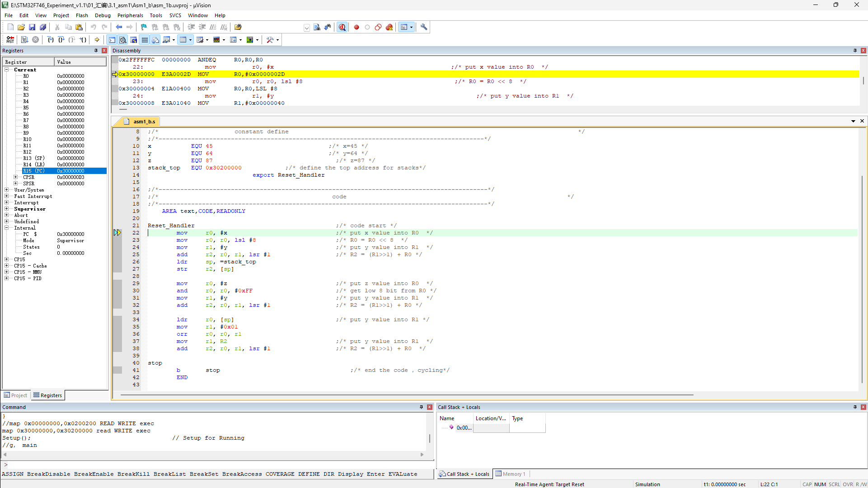Click the Step Into braces icon
The width and height of the screenshot is (868, 488).
click(x=51, y=40)
